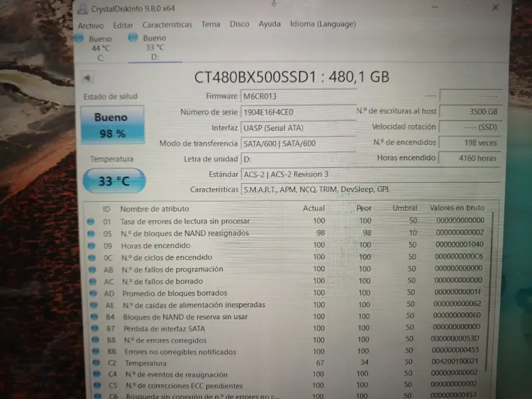Click the Características field with S.M.A.R.T., APM
Viewport: 532px width, 399px height.
pyautogui.click(x=370, y=190)
